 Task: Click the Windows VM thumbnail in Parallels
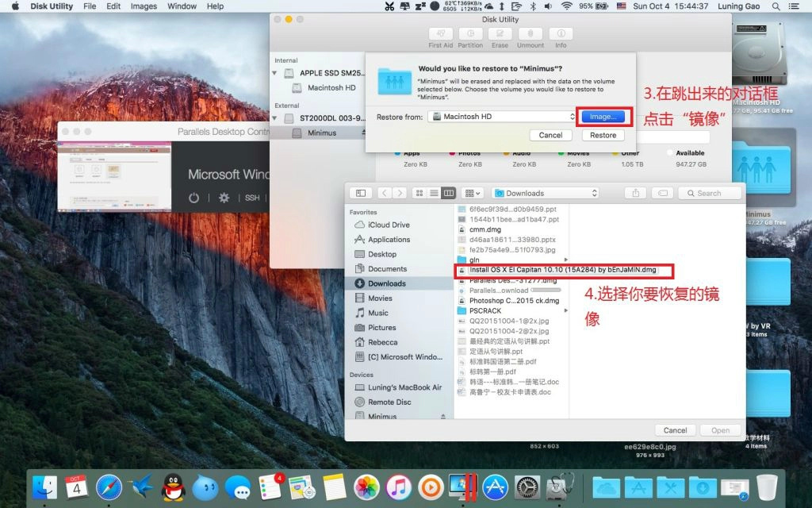coord(114,176)
